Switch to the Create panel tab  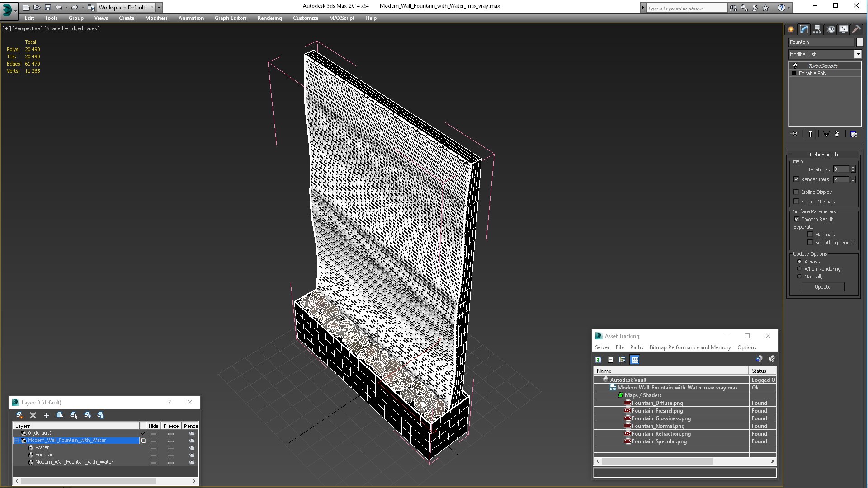click(791, 29)
